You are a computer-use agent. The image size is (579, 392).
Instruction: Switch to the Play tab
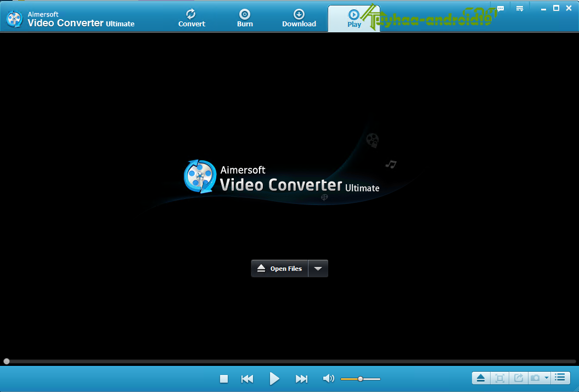[x=354, y=16]
